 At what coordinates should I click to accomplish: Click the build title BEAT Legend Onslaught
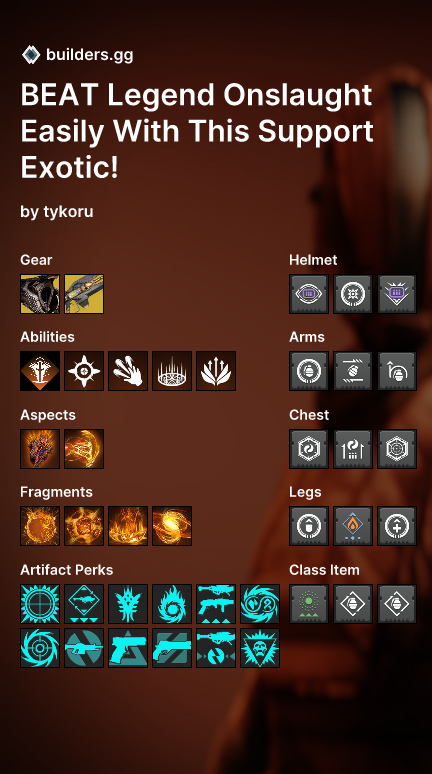point(196,95)
